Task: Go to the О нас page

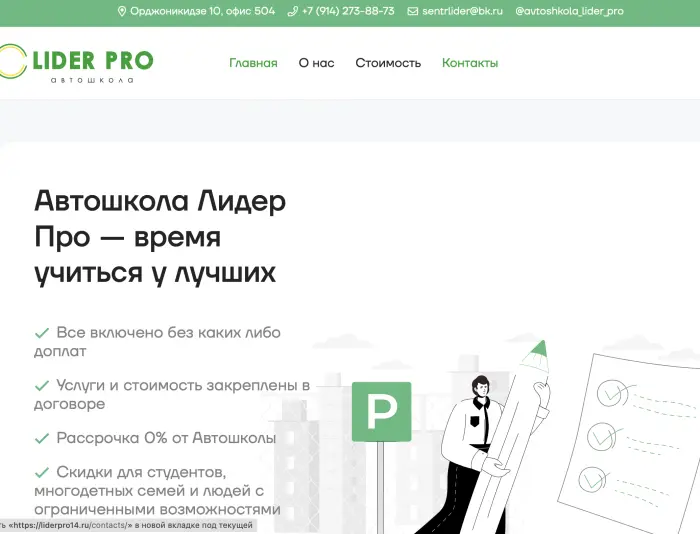Action: pos(316,63)
